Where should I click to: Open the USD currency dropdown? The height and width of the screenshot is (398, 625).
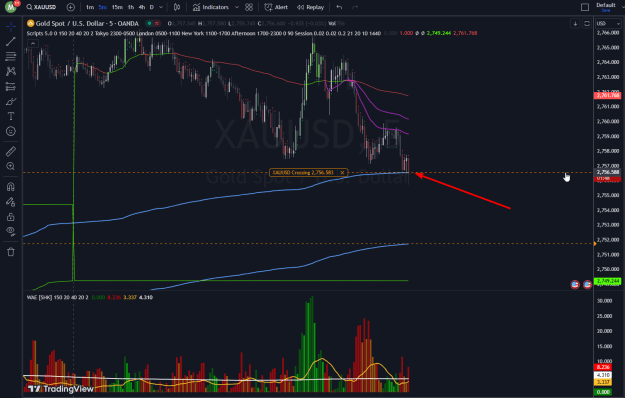(608, 24)
